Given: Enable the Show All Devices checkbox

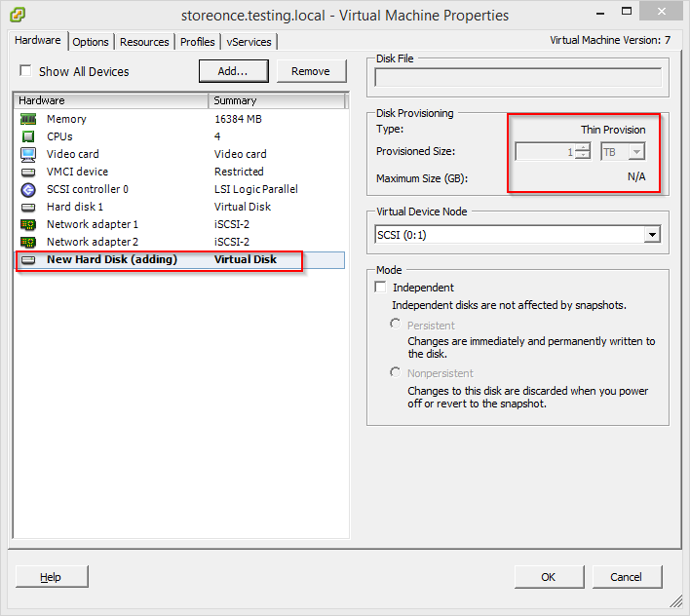Looking at the screenshot, I should (26, 71).
